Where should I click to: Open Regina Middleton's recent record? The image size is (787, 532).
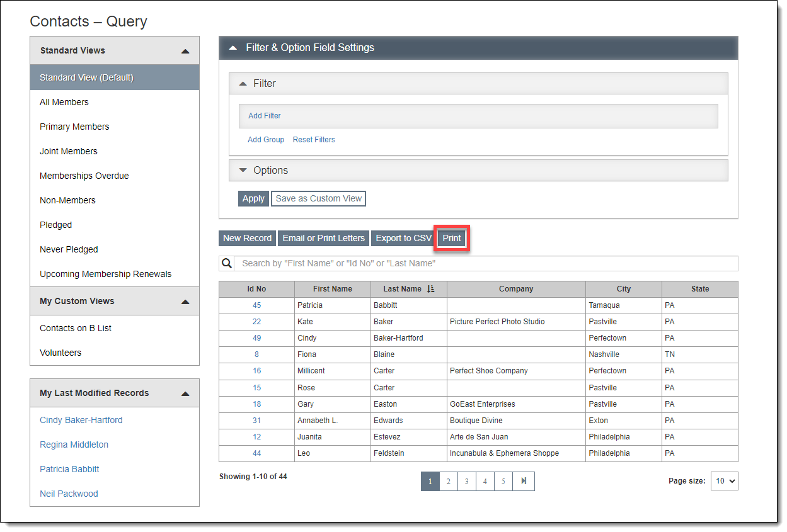pyautogui.click(x=74, y=444)
